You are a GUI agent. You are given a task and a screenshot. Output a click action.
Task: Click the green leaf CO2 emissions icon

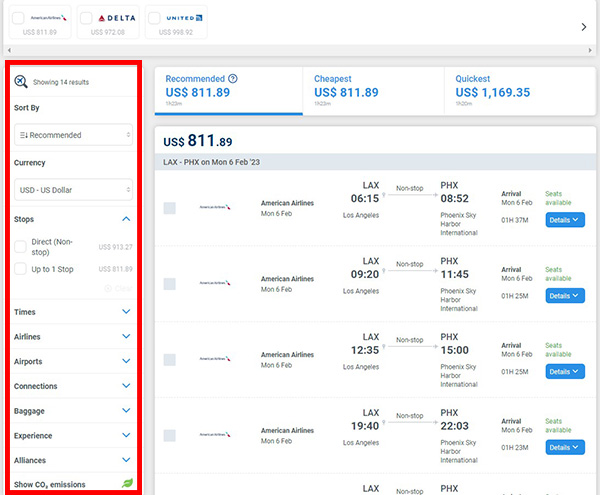[127, 483]
